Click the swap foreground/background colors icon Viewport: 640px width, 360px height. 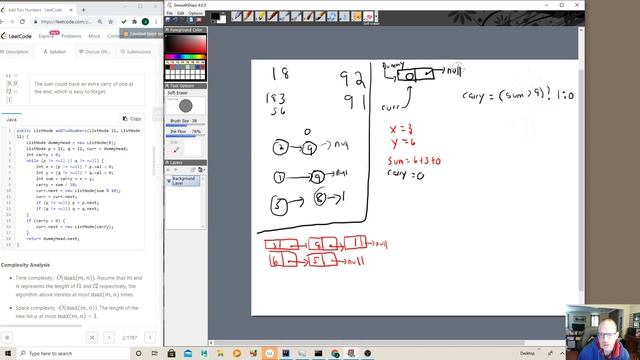click(224, 13)
